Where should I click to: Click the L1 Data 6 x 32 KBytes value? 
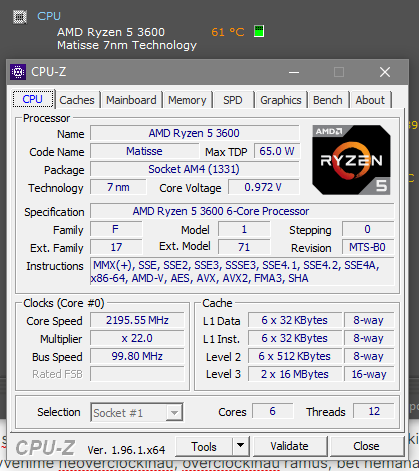point(295,320)
